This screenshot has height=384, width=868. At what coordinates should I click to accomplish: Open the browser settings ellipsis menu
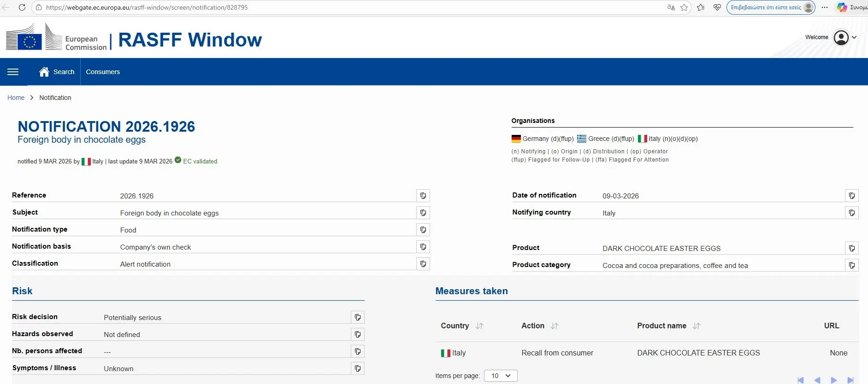pyautogui.click(x=825, y=7)
